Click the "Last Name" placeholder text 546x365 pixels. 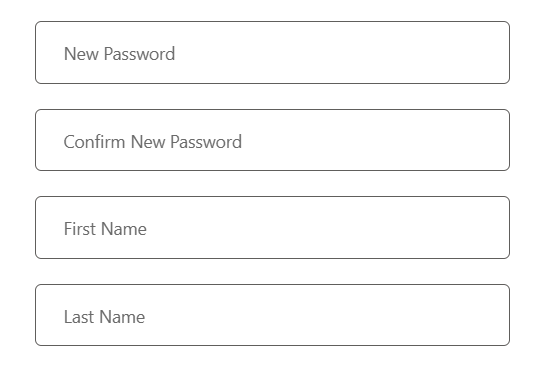[104, 317]
